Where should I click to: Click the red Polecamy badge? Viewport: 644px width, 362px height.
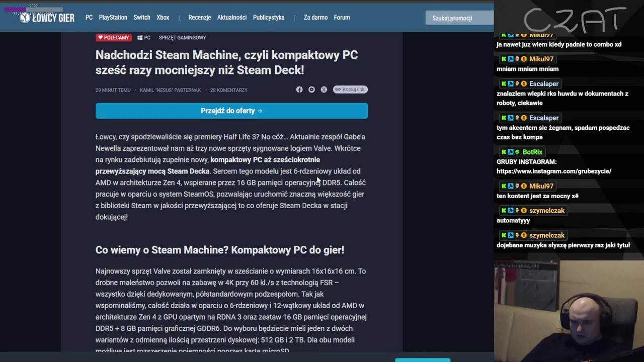pyautogui.click(x=114, y=38)
